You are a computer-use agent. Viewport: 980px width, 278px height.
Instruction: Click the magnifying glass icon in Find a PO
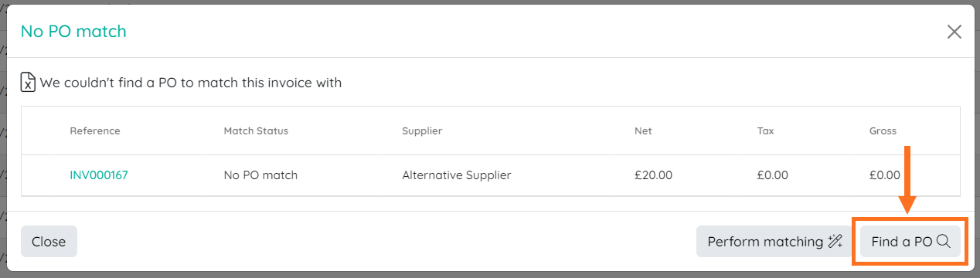click(x=943, y=242)
